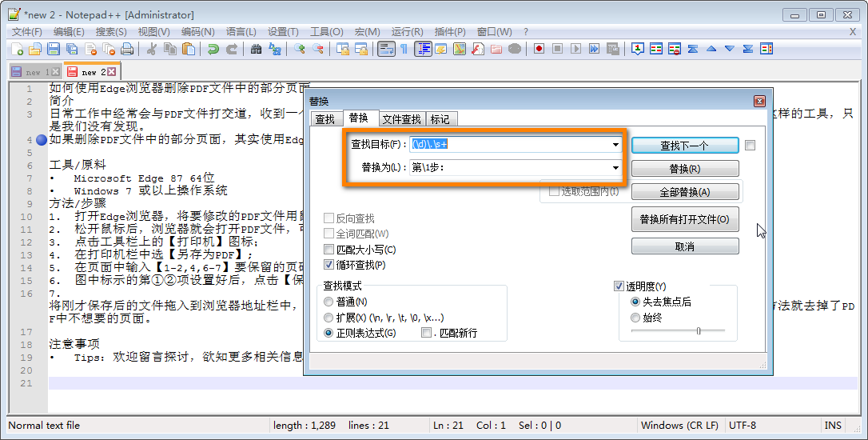Open the Replace toolbar icon
This screenshot has width=868, height=440.
tap(275, 49)
